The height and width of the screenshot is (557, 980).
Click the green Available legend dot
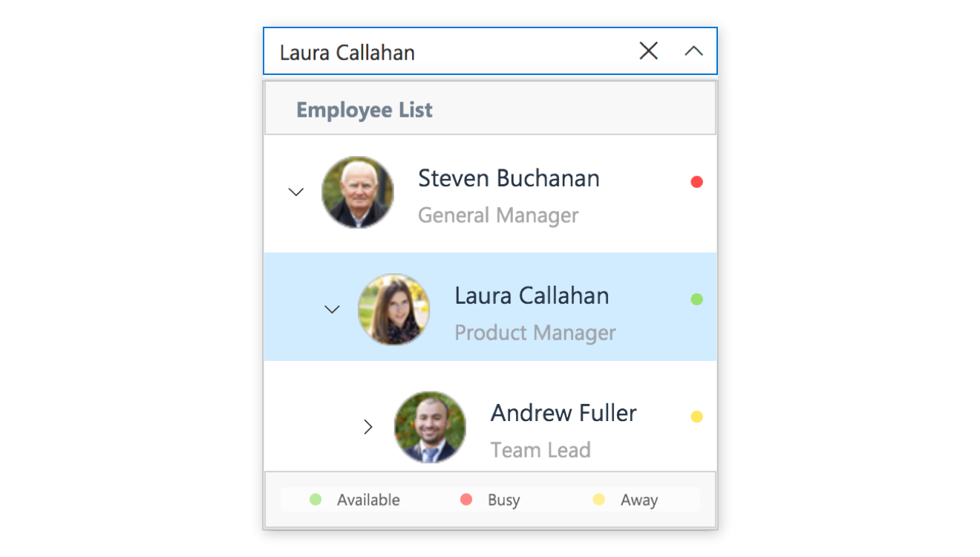(316, 500)
